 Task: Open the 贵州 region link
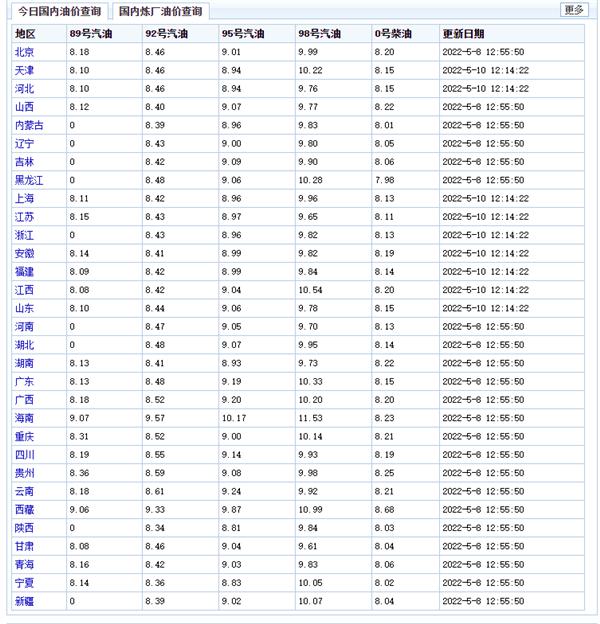coord(24,473)
